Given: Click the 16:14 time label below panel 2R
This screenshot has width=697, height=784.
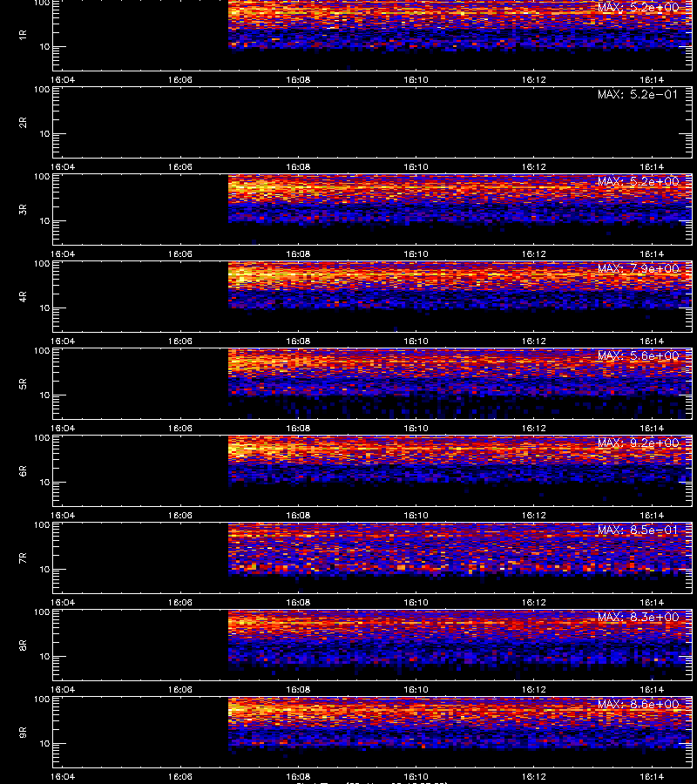Looking at the screenshot, I should [x=652, y=166].
